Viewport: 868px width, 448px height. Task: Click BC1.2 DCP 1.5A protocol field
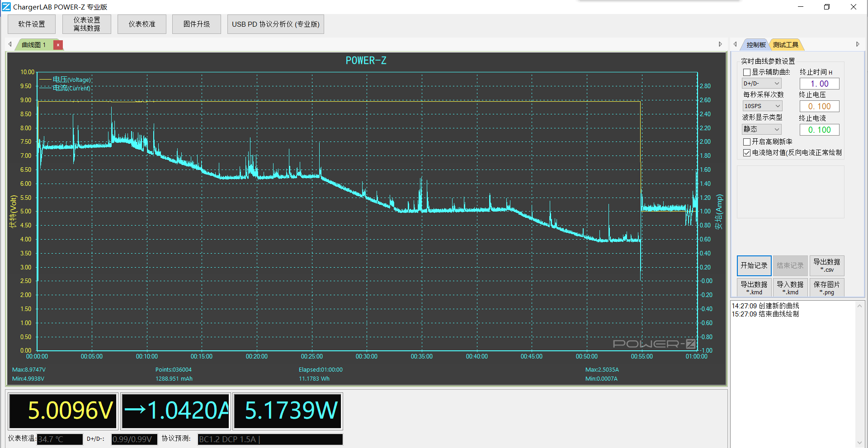[x=270, y=439]
